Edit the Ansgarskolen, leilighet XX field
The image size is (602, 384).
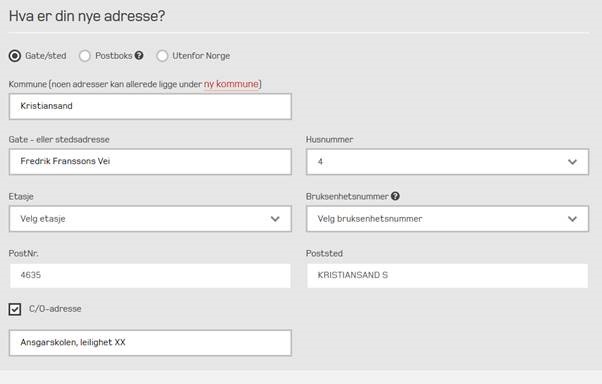[150, 343]
